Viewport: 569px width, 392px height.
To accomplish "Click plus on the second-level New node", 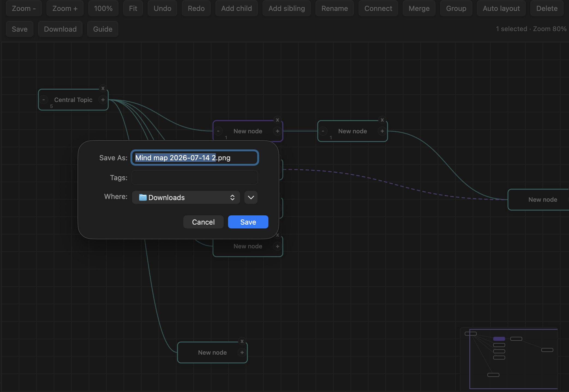I will (x=382, y=131).
